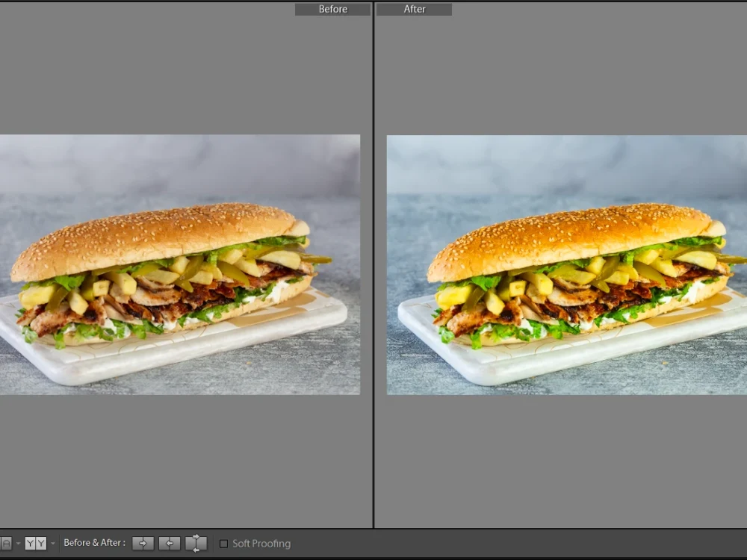The width and height of the screenshot is (747, 560).
Task: Enable the Soft Proofing checkbox
Action: click(x=223, y=544)
